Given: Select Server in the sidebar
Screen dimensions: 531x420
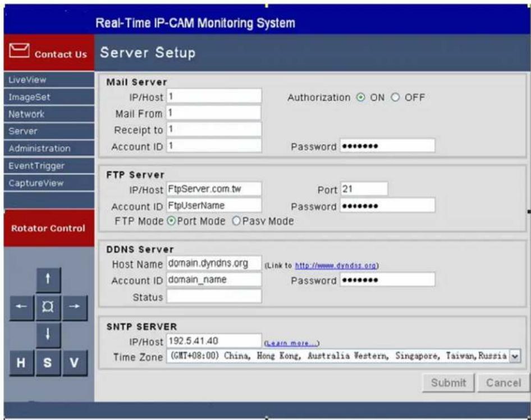Looking at the screenshot, I should click(x=49, y=131).
